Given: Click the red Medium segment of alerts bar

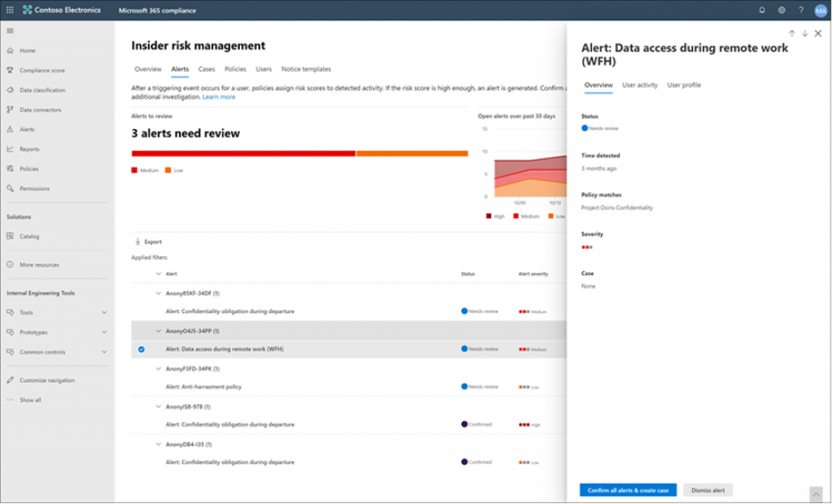Looking at the screenshot, I should pyautogui.click(x=243, y=154).
